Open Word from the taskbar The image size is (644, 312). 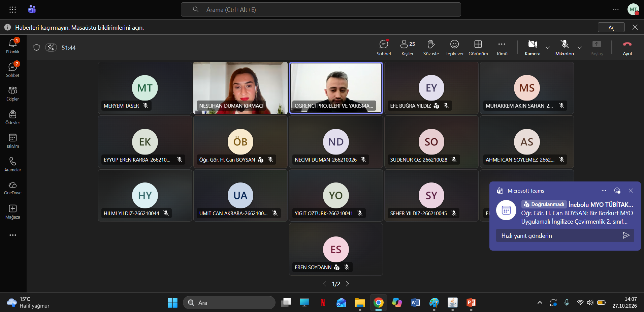(416, 303)
